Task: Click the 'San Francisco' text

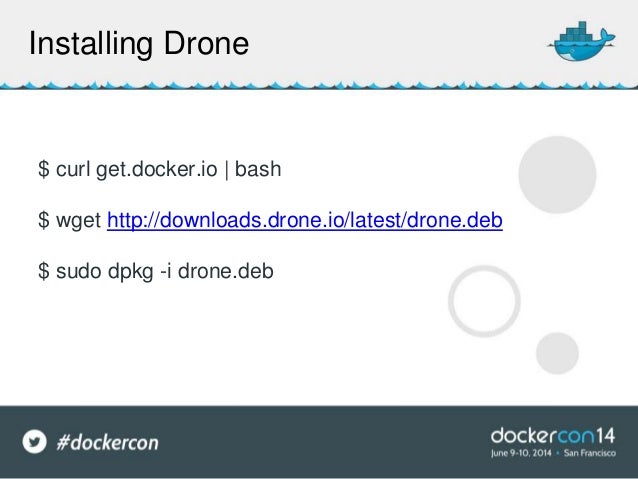Action: pyautogui.click(x=590, y=453)
